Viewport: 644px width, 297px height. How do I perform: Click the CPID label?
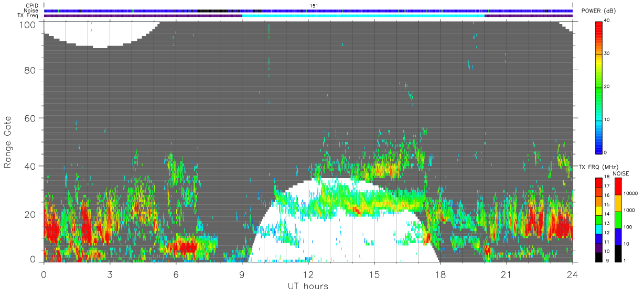click(33, 6)
